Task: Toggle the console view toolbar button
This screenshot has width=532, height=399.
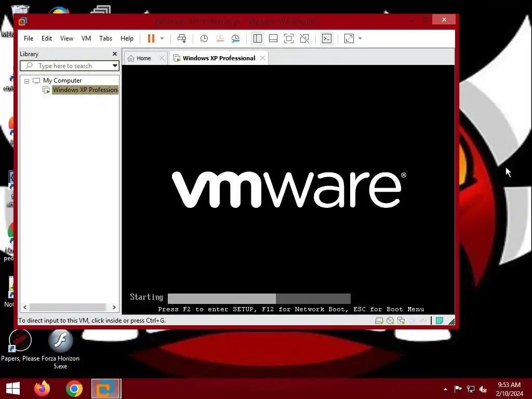Action: (x=327, y=38)
